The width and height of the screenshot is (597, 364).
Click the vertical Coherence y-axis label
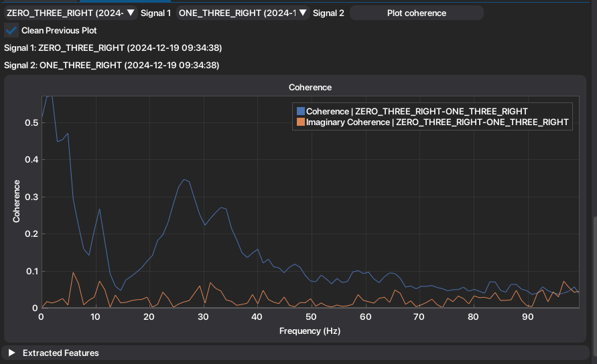click(16, 201)
